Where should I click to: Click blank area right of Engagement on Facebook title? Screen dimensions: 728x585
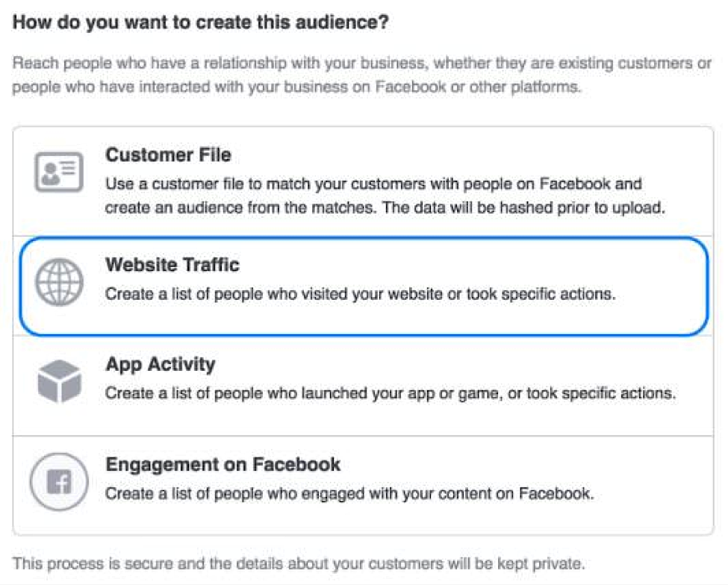(x=525, y=464)
